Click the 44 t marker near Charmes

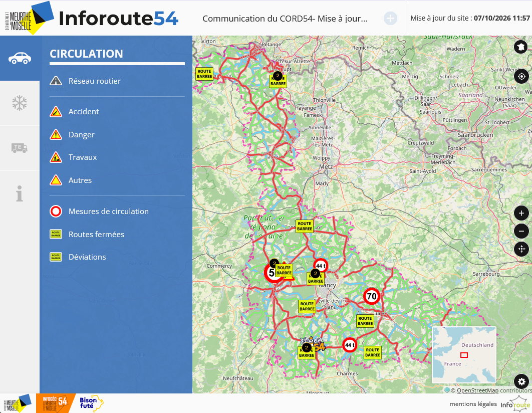(350, 345)
